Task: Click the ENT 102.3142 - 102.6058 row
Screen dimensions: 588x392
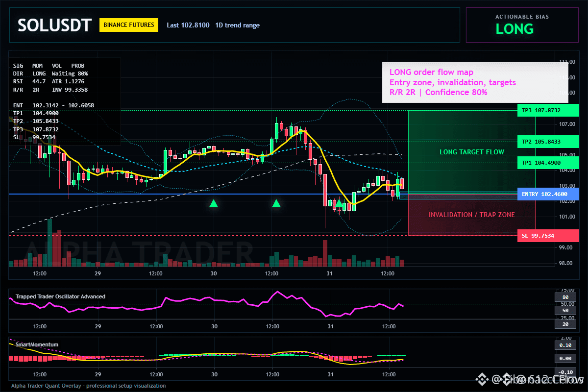Action: [x=53, y=105]
